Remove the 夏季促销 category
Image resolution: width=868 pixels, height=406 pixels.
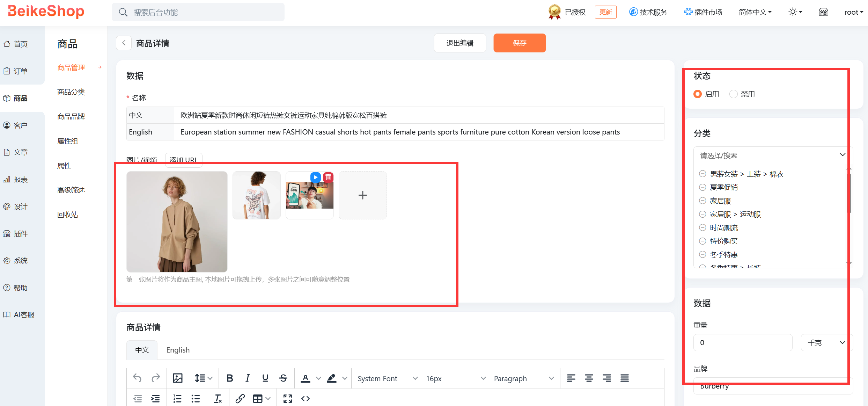coord(703,187)
